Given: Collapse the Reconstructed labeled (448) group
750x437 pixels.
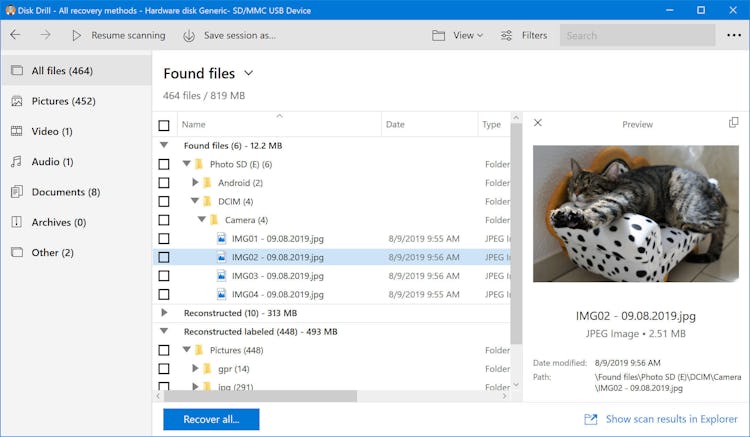Looking at the screenshot, I should pyautogui.click(x=164, y=331).
